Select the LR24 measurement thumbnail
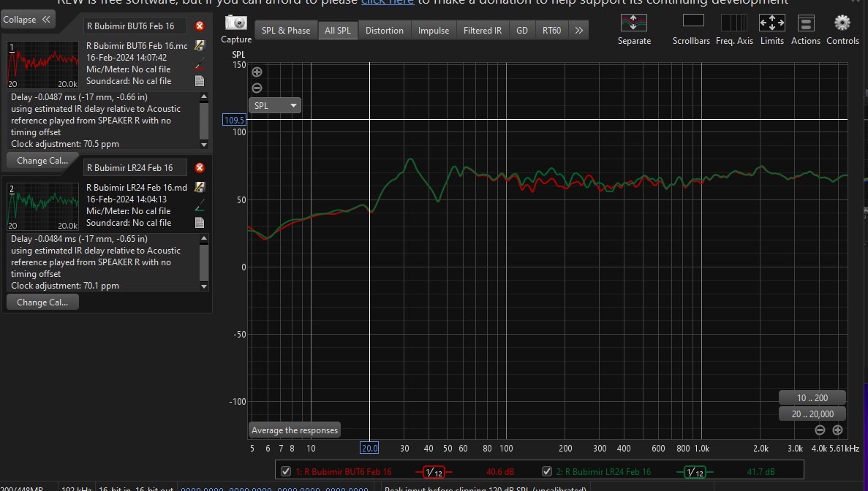 [x=42, y=206]
